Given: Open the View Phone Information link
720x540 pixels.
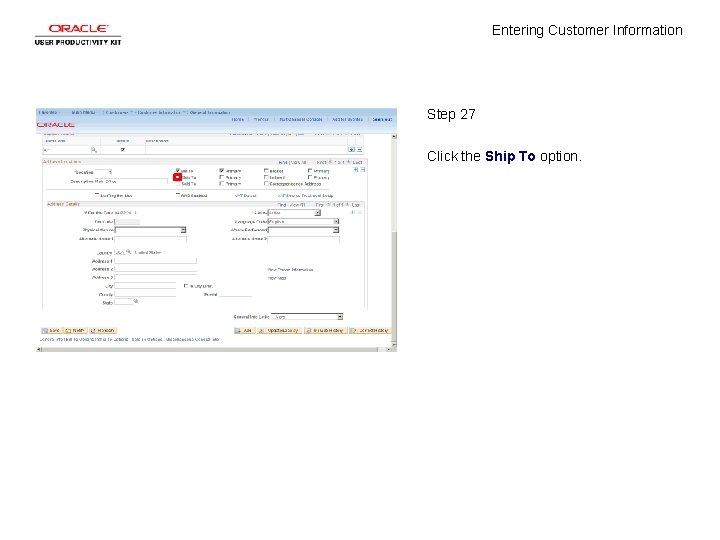Looking at the screenshot, I should pos(290,270).
